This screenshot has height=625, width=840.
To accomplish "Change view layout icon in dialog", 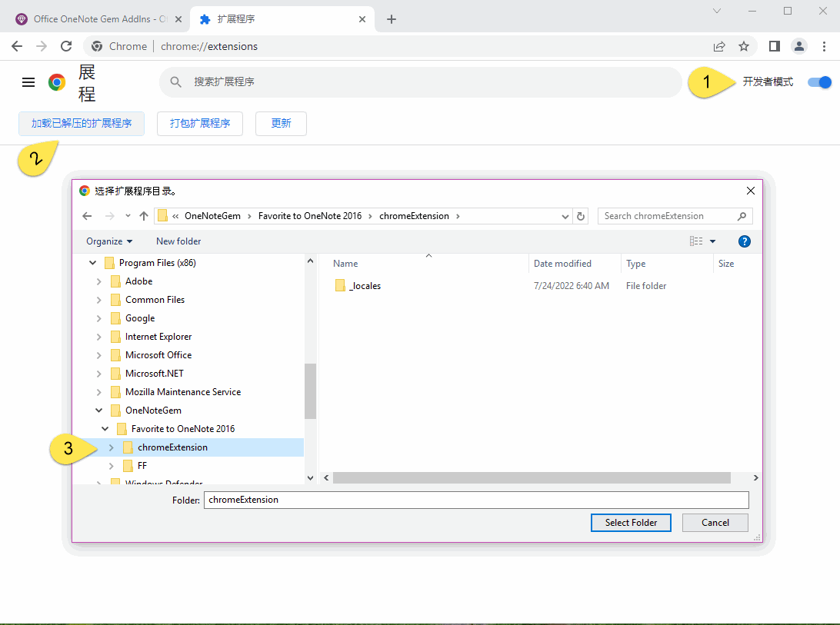I will point(696,241).
